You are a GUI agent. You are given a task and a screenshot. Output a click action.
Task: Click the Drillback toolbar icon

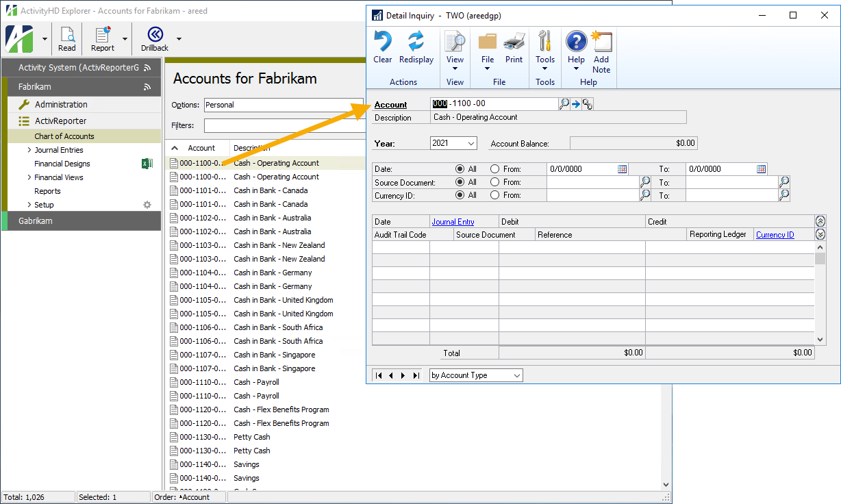click(x=155, y=35)
